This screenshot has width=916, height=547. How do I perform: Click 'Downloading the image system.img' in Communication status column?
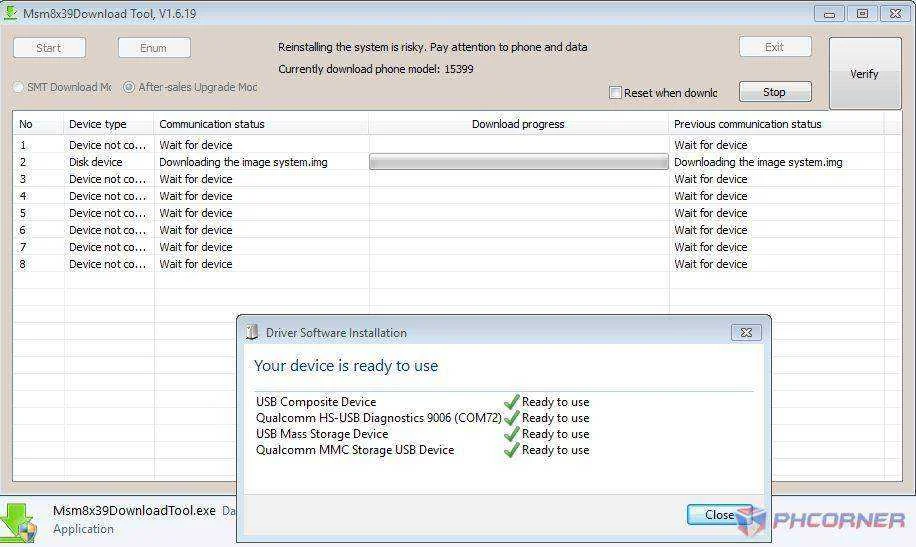coord(243,162)
